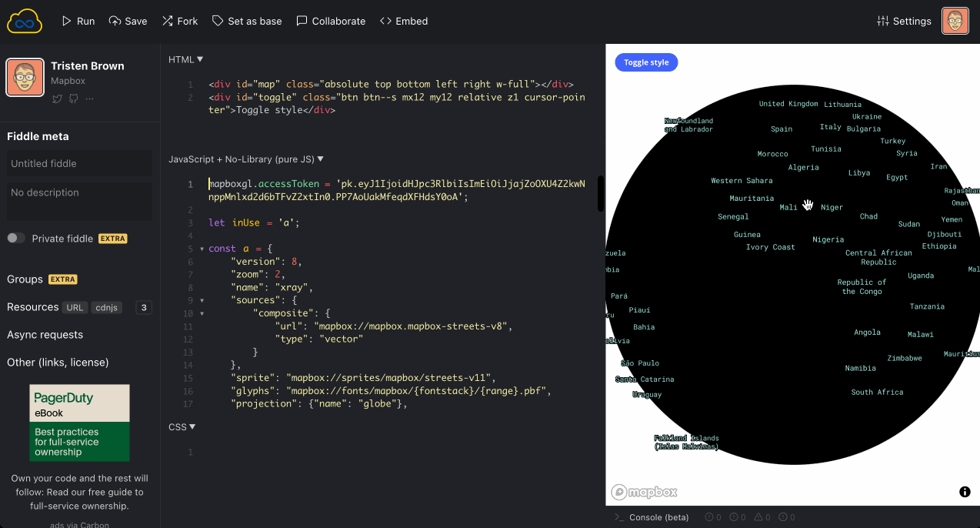Click the Tristen Brown author name
This screenshot has height=528, width=980.
coord(88,66)
